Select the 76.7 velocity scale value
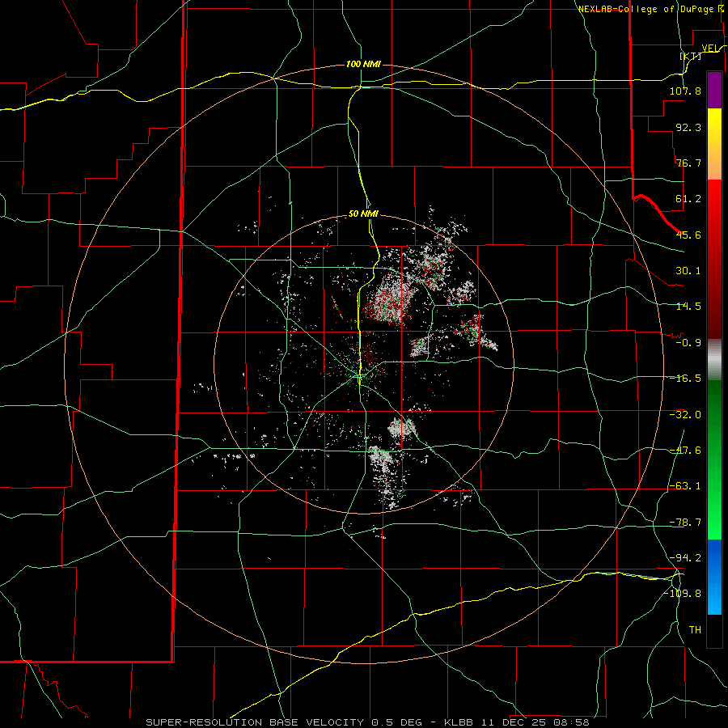 (x=688, y=163)
